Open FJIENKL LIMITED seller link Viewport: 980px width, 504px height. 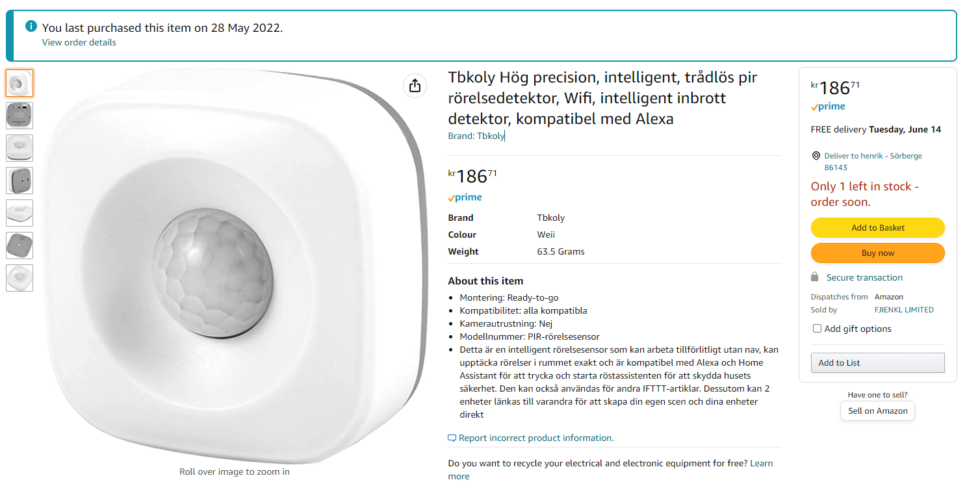904,310
